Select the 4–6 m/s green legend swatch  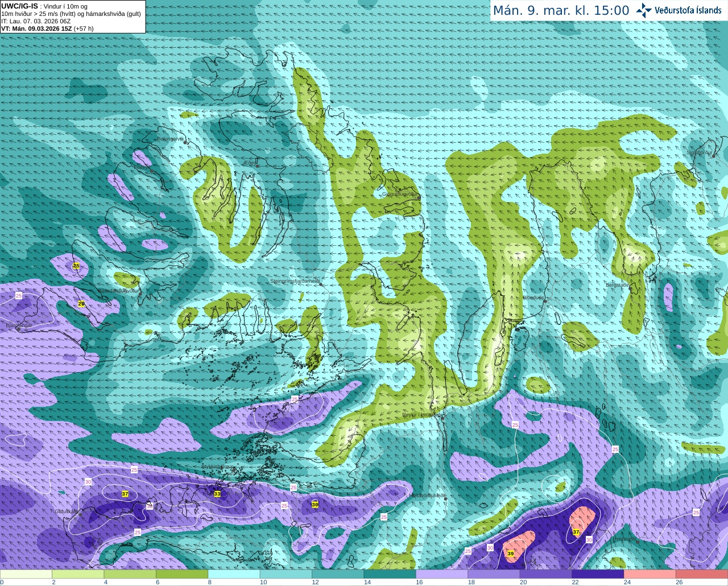pyautogui.click(x=130, y=574)
